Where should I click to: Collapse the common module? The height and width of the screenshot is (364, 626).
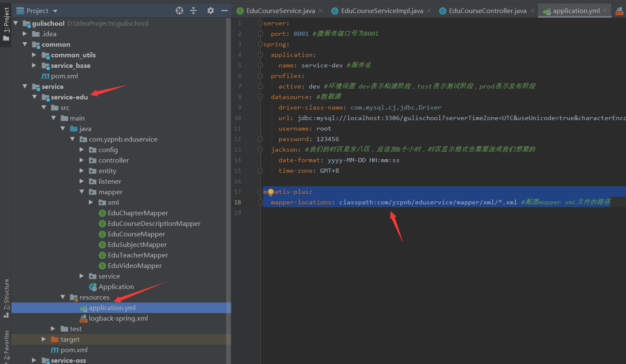coord(25,44)
